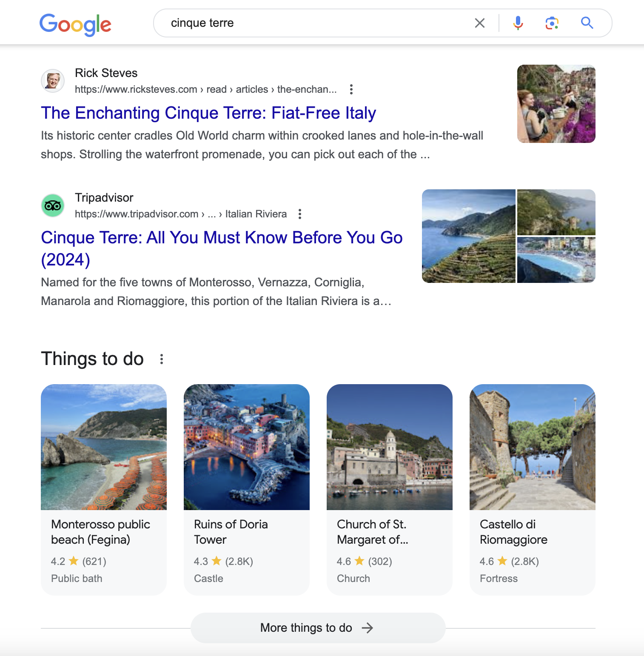This screenshot has height=656, width=644.
Task: Select the Monterosso public beach card
Action: [x=103, y=489]
